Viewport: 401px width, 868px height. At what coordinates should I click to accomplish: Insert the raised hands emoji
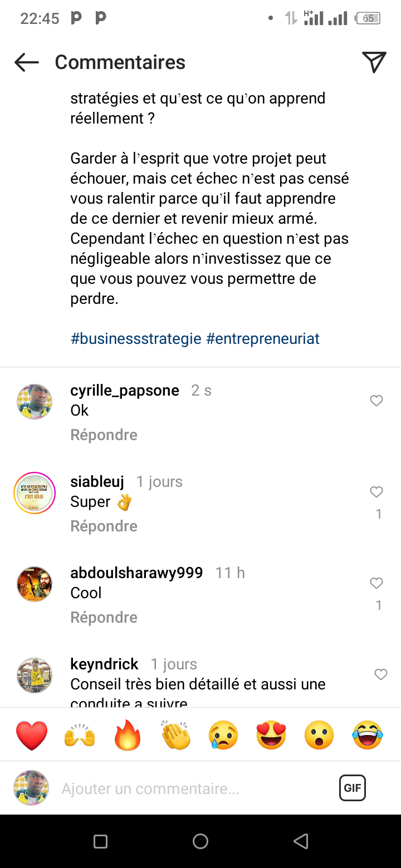[x=80, y=735]
